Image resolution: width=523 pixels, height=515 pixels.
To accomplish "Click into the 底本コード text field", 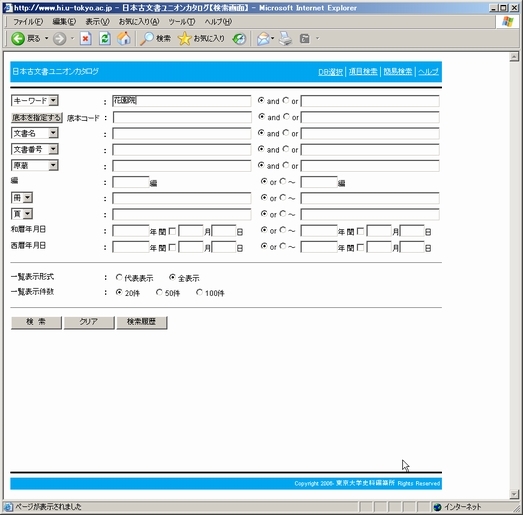I will tap(182, 117).
